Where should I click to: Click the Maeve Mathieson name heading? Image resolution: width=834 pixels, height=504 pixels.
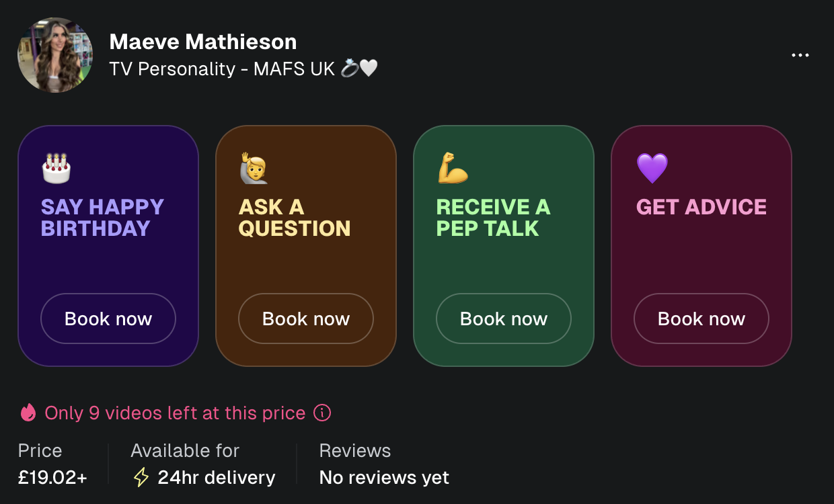pos(203,42)
